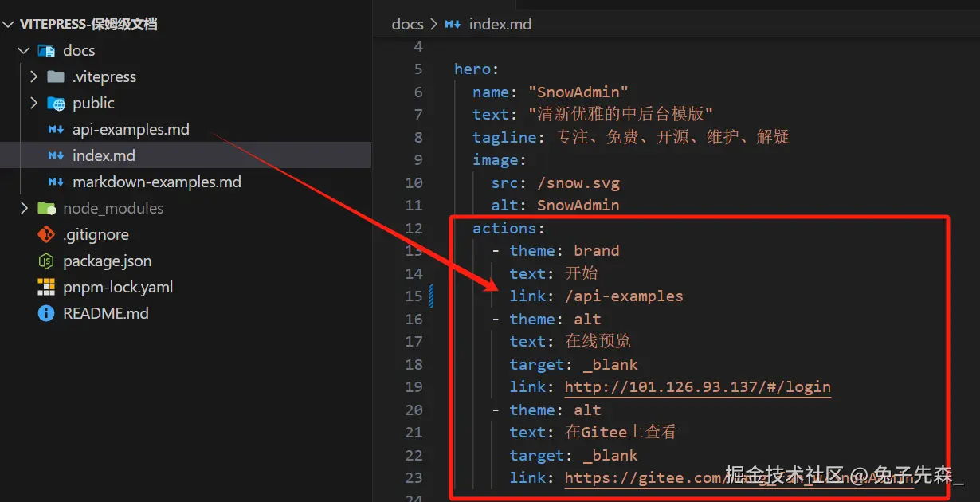This screenshot has height=502, width=980.
Task: Click the _blank target value on line 18
Action: pyautogui.click(x=610, y=365)
